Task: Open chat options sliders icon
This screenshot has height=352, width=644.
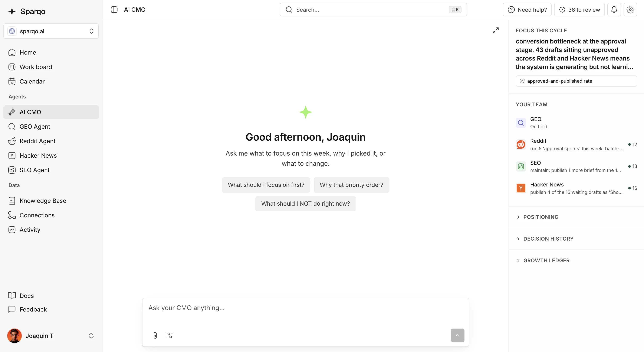Action: pyautogui.click(x=170, y=335)
